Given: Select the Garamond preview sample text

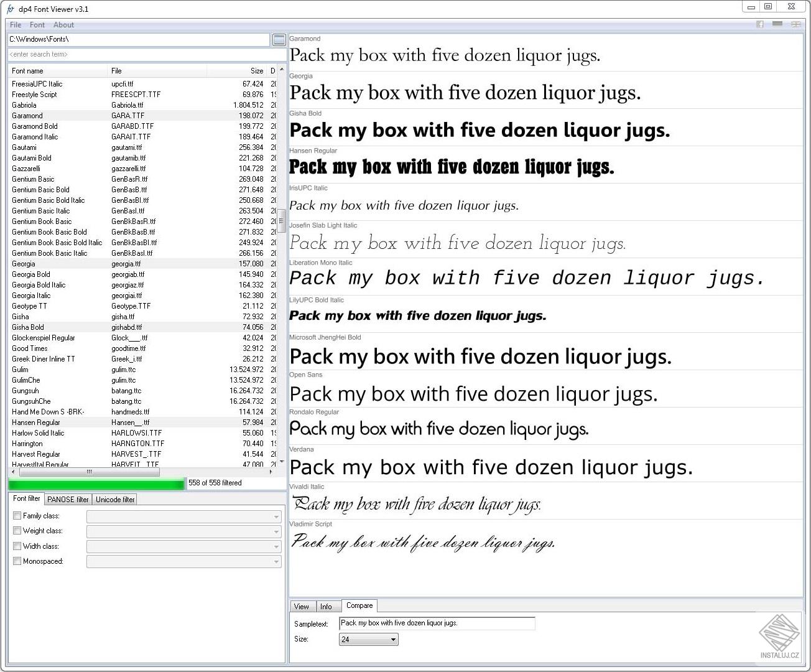Looking at the screenshot, I should pos(445,55).
